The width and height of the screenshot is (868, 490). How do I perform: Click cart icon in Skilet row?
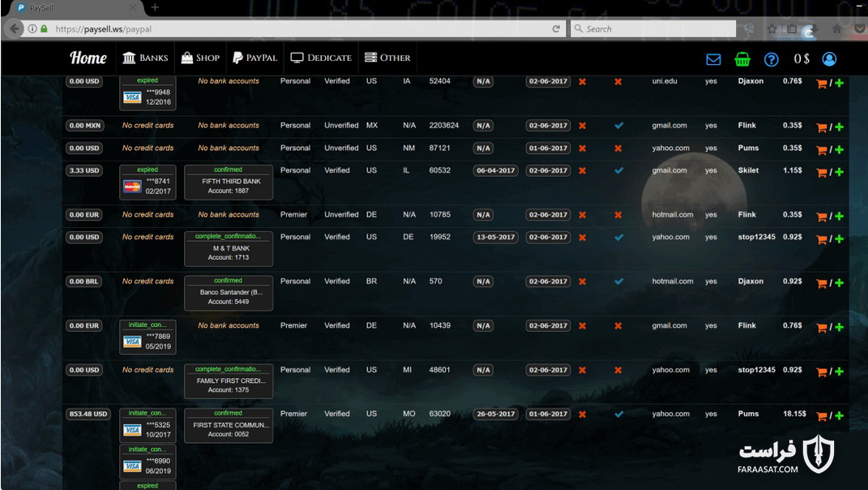(822, 173)
